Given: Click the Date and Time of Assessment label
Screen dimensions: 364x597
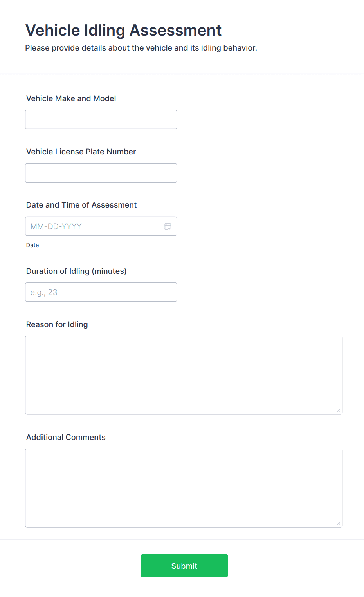Looking at the screenshot, I should coord(81,205).
